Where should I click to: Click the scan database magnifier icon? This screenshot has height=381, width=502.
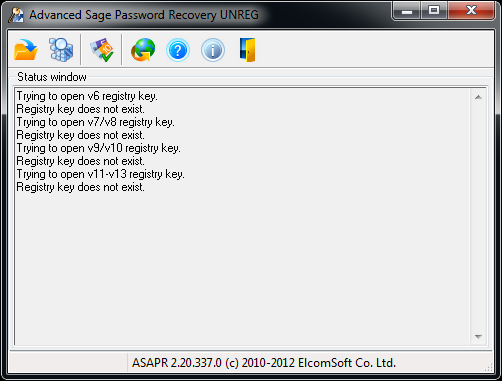[61, 50]
